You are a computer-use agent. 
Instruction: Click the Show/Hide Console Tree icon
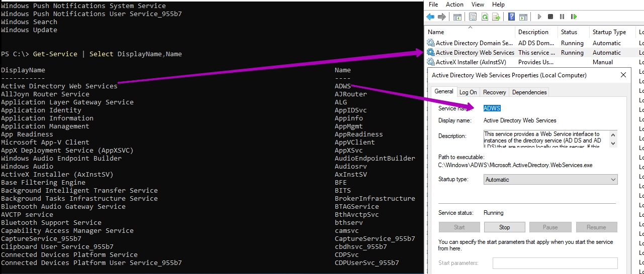click(457, 17)
